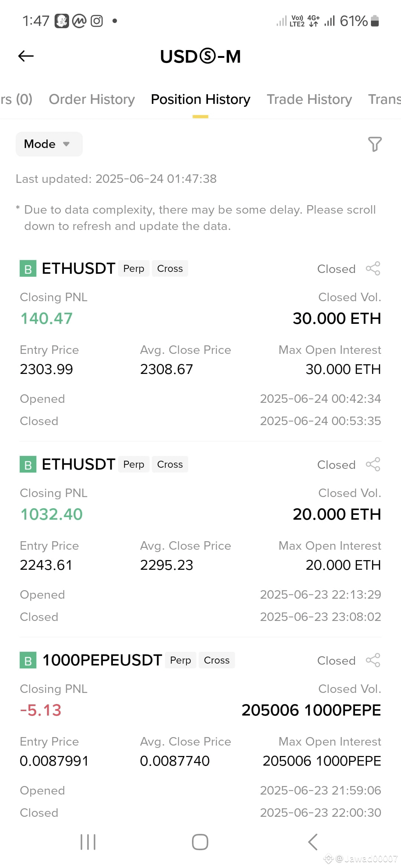Open the filter funnel icon
This screenshot has height=868, width=401.
click(375, 144)
